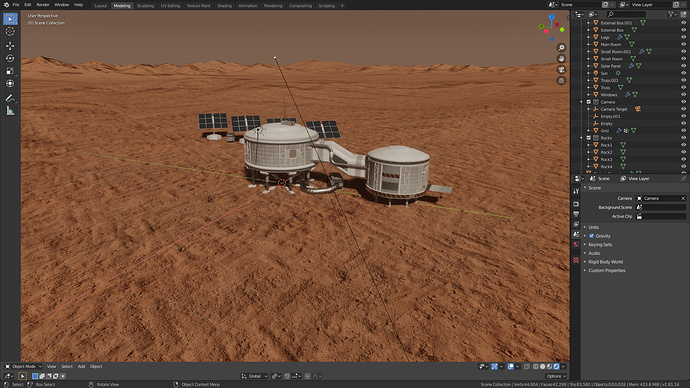Click the viewport zoom magnifier icon
The width and height of the screenshot is (690, 388).
(x=561, y=48)
